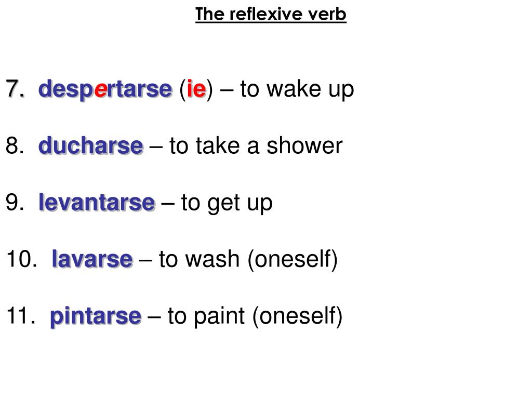The image size is (532, 399).
Task: Click the phrase 'to get up'
Action: [x=227, y=203]
